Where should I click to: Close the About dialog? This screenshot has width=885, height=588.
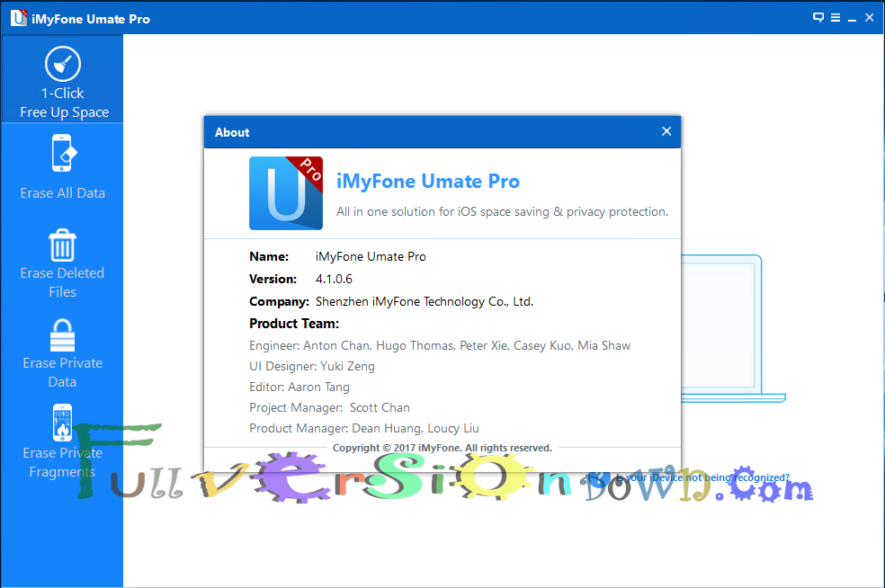pyautogui.click(x=666, y=131)
